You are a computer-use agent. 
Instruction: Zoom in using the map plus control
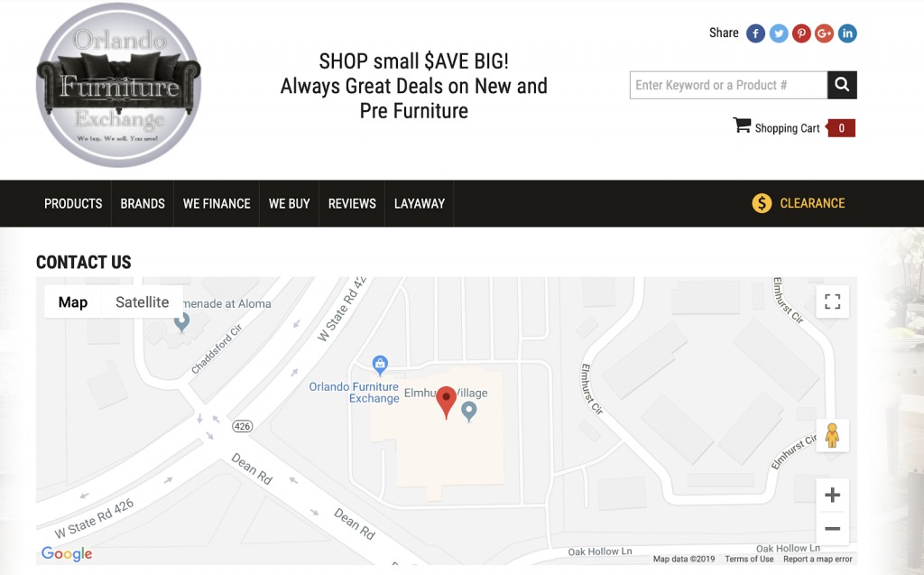pos(832,494)
